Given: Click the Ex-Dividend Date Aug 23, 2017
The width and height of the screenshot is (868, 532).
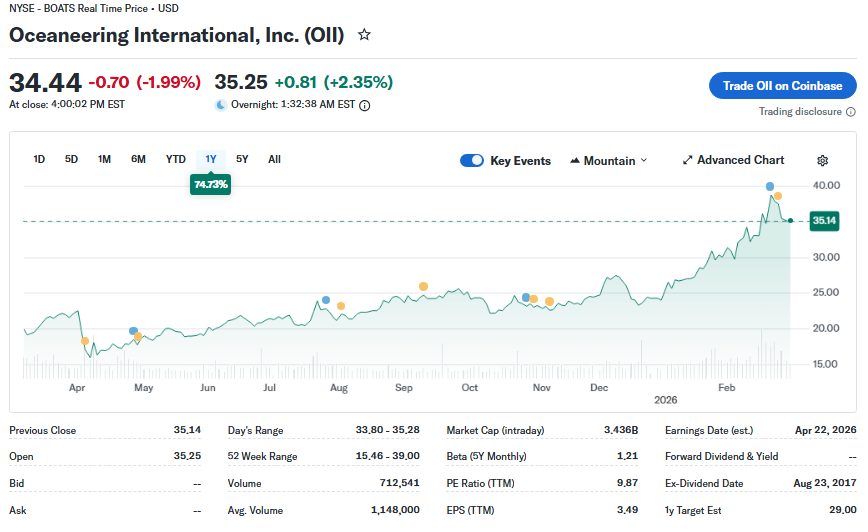Looking at the screenshot, I should 825,483.
